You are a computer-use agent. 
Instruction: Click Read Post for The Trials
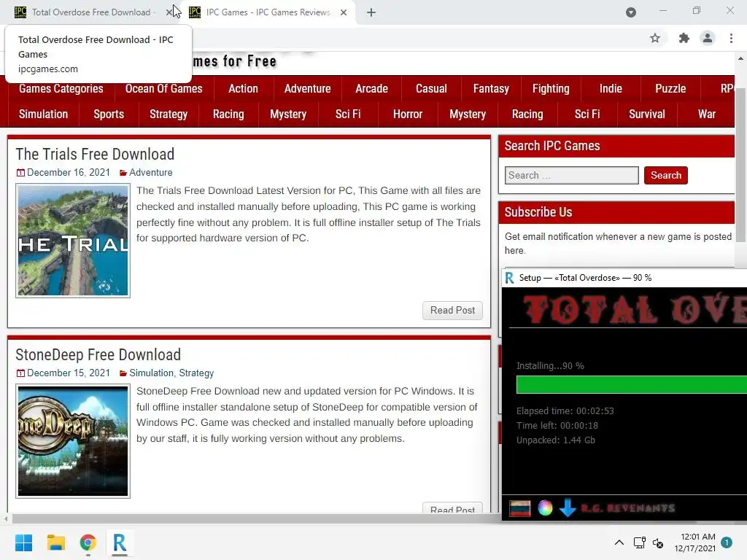tap(452, 311)
